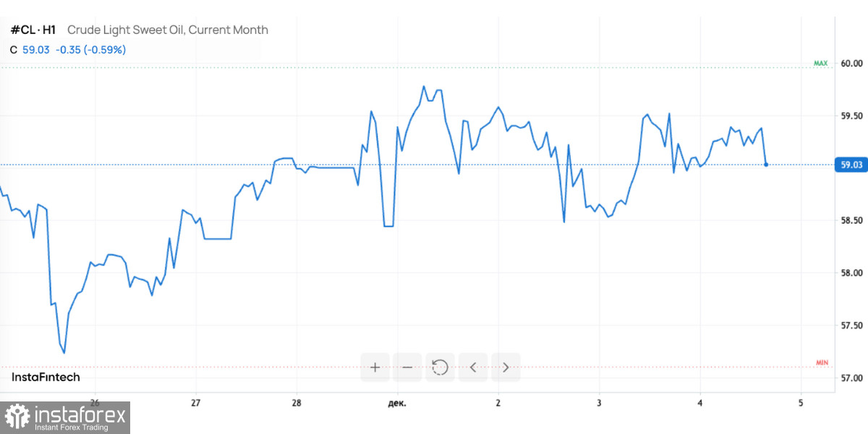
Task: Click the -0.35 (-0.59%) change value
Action: tap(90, 50)
